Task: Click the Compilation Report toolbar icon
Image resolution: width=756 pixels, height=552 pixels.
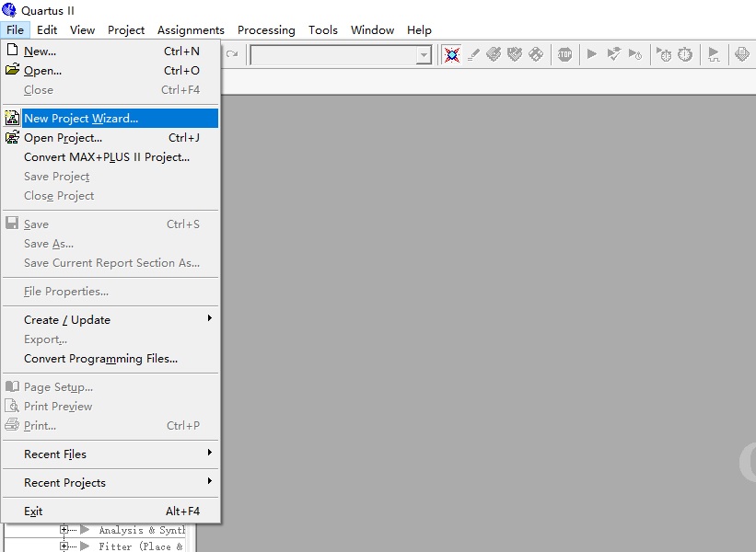Action: (x=742, y=54)
